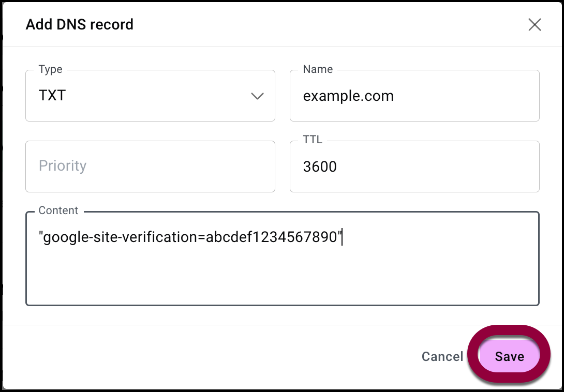Click the Name field label
Image resolution: width=564 pixels, height=392 pixels.
click(318, 69)
